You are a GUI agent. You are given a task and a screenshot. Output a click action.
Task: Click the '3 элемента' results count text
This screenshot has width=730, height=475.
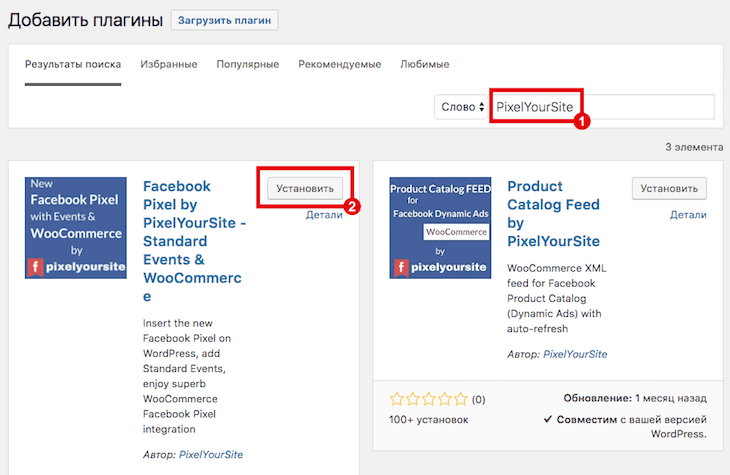click(x=694, y=147)
